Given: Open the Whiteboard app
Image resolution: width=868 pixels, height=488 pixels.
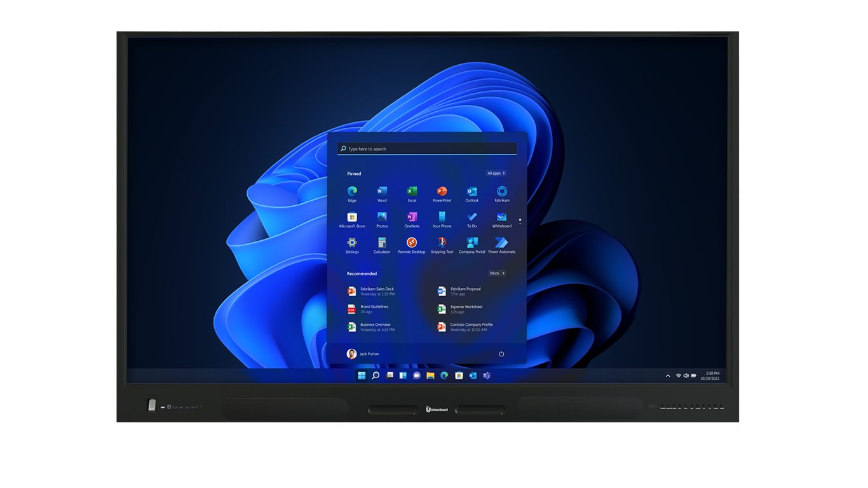Looking at the screenshot, I should pos(501,217).
